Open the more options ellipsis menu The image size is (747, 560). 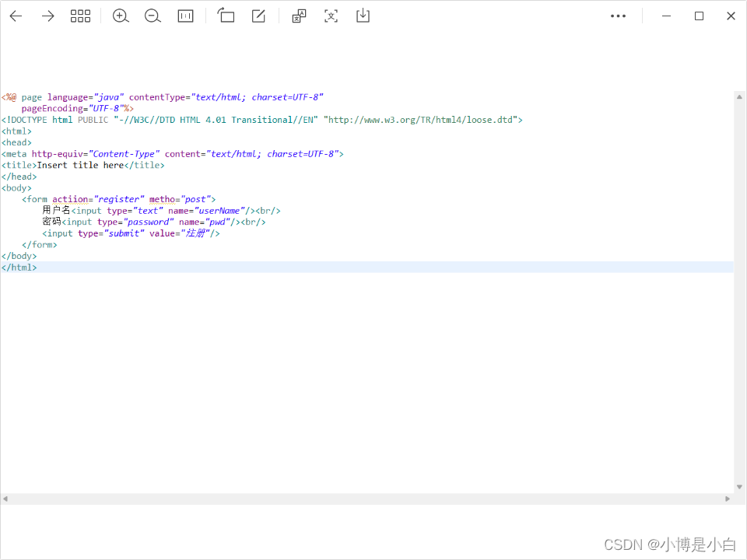618,16
